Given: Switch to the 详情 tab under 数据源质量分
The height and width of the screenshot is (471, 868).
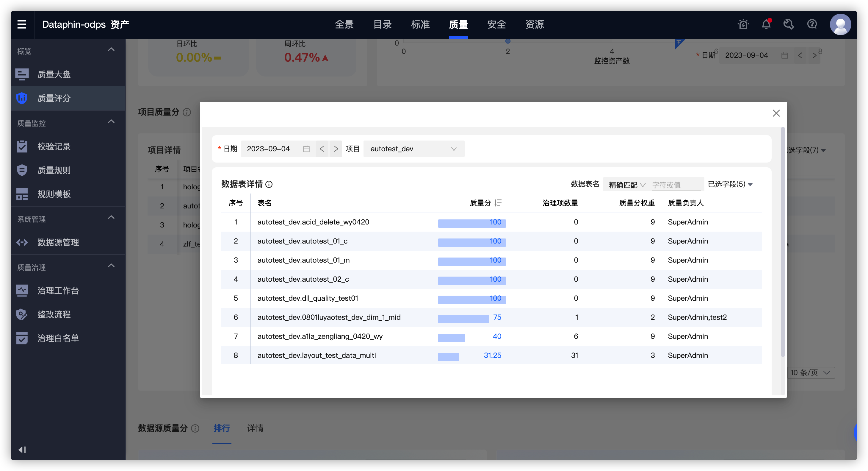Looking at the screenshot, I should pyautogui.click(x=255, y=428).
